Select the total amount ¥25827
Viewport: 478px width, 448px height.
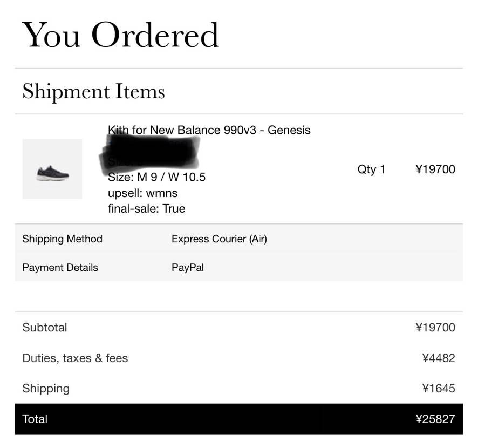(x=435, y=419)
